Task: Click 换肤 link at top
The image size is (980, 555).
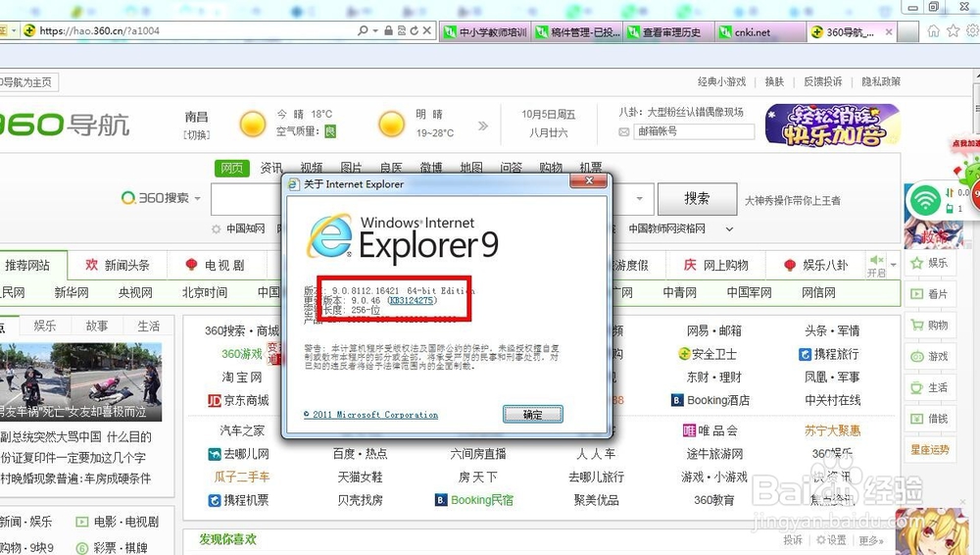Action: tap(774, 81)
